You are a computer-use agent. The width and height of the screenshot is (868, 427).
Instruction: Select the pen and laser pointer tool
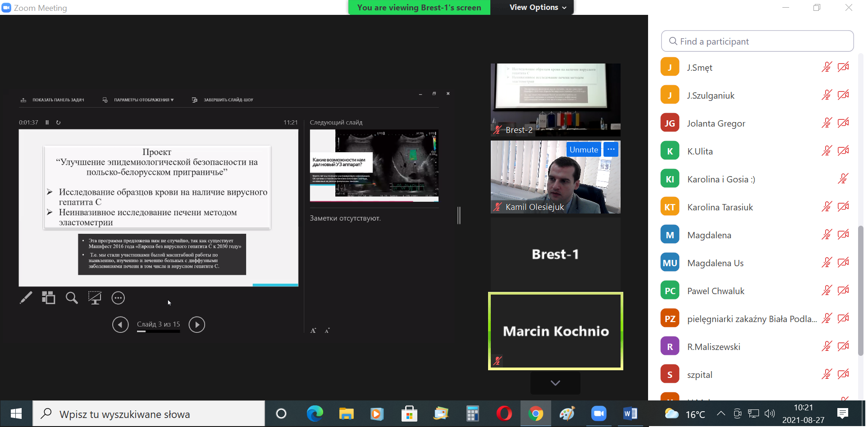coord(26,298)
